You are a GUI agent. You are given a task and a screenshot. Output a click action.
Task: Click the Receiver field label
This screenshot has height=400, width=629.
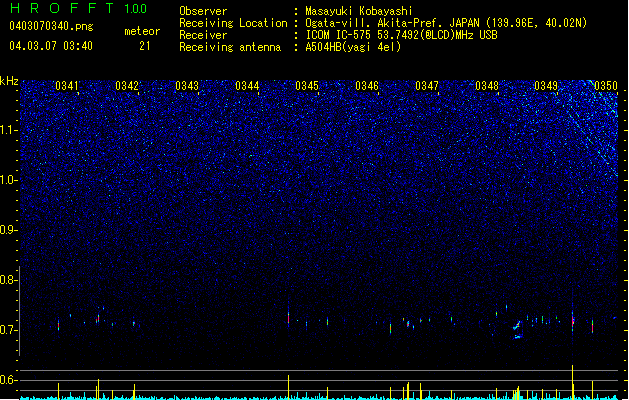click(203, 35)
